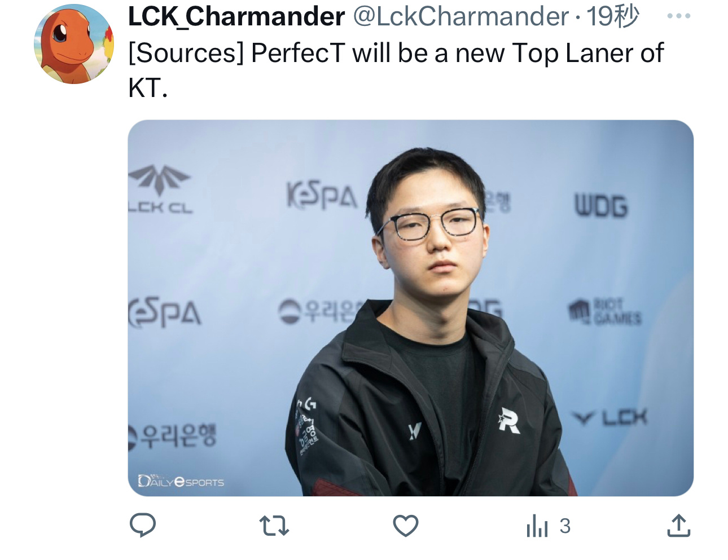The height and width of the screenshot is (560, 728).
Task: Like the tweet with the heart icon
Action: pyautogui.click(x=405, y=526)
